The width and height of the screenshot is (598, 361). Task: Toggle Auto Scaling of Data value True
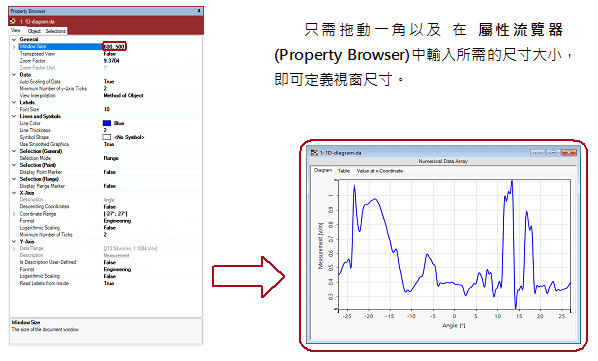tap(109, 82)
